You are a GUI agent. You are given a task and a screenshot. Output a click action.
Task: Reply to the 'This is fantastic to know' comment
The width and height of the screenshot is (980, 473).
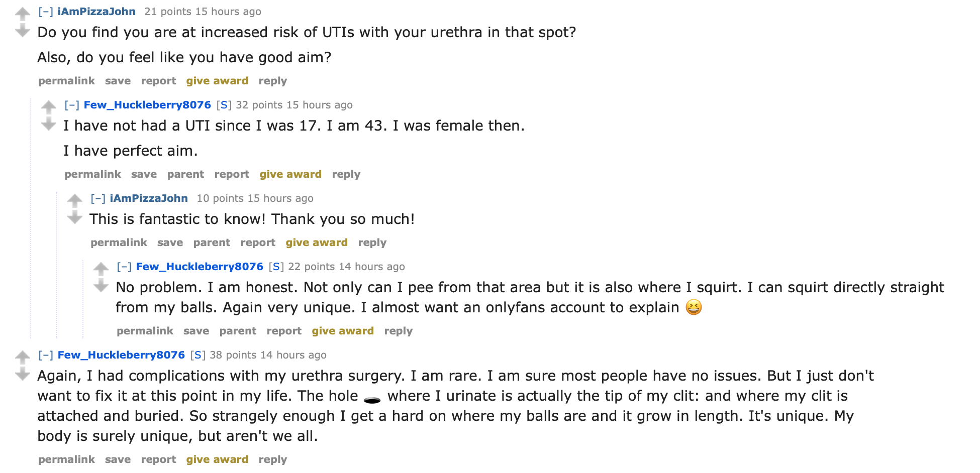372,243
